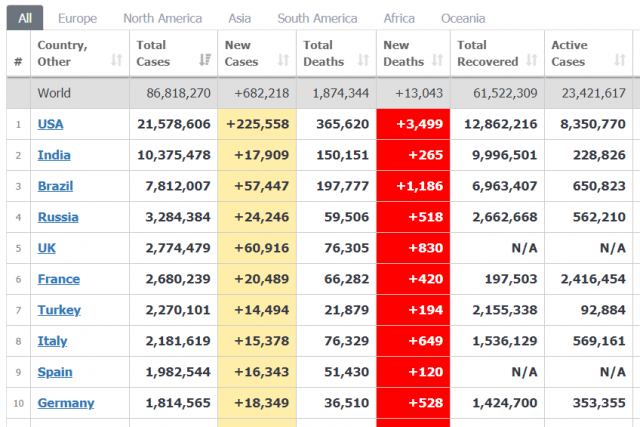Screen dimensions: 640x427
Task: Open the France country link
Action: [59, 279]
